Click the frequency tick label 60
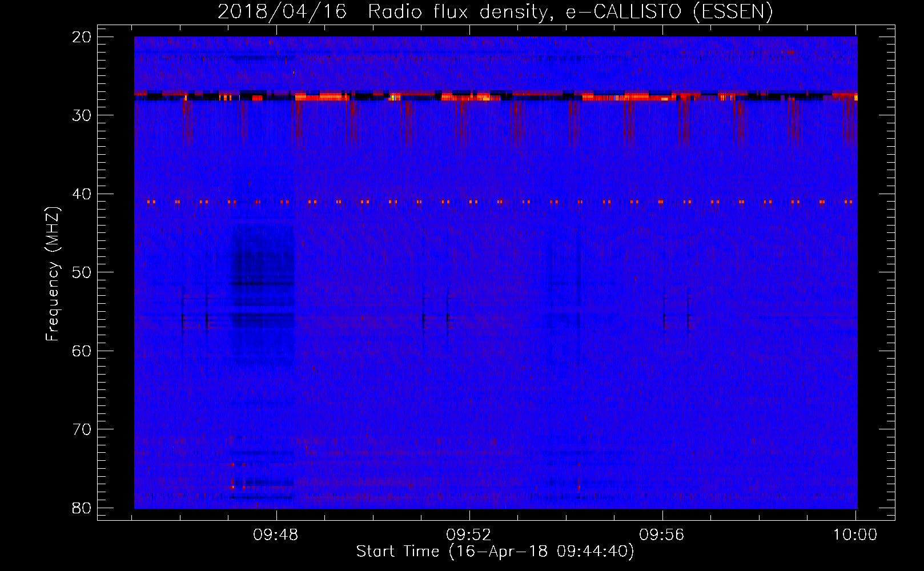The image size is (924, 571). coord(82,351)
